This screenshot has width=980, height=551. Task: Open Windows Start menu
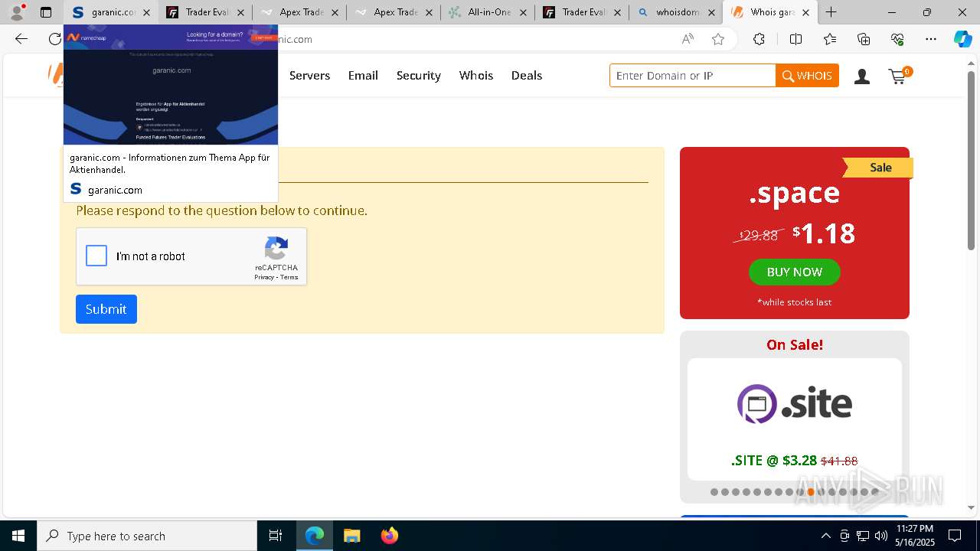click(x=18, y=536)
